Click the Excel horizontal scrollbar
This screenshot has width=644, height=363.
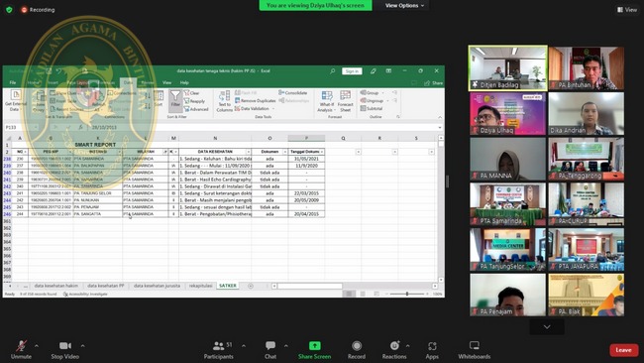pyautogui.click(x=309, y=286)
